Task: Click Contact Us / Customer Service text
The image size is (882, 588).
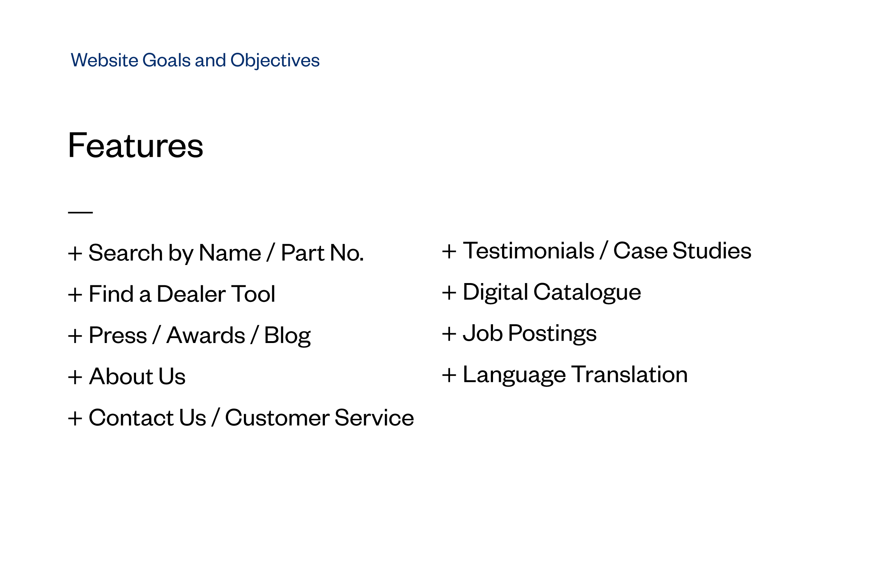Action: (x=251, y=418)
